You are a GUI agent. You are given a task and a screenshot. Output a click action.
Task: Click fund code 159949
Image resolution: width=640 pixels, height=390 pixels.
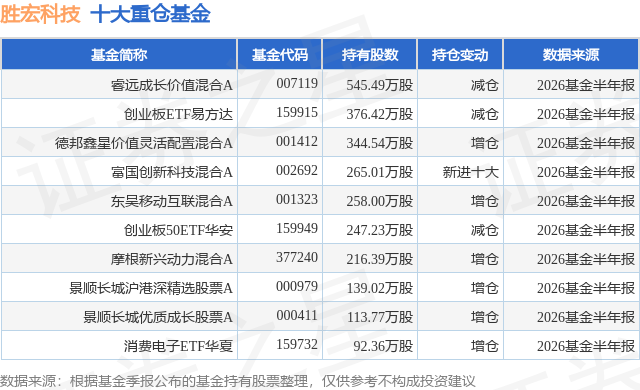297,228
